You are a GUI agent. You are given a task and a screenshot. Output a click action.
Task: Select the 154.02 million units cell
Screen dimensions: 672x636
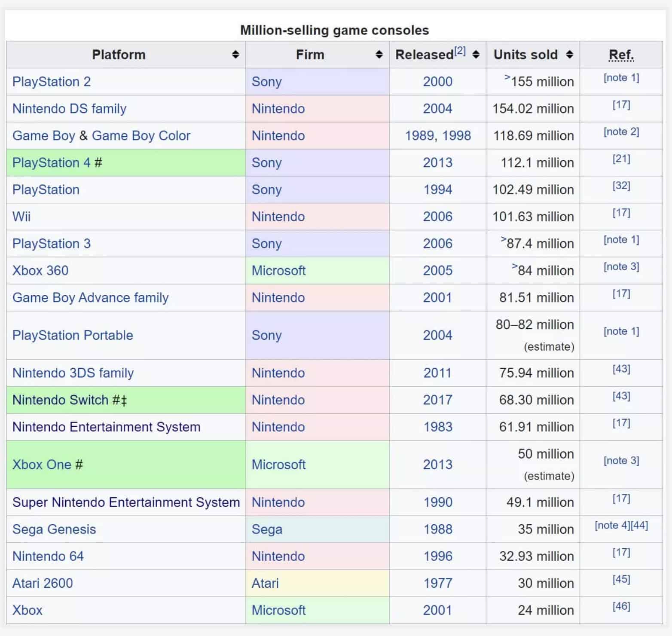point(533,109)
